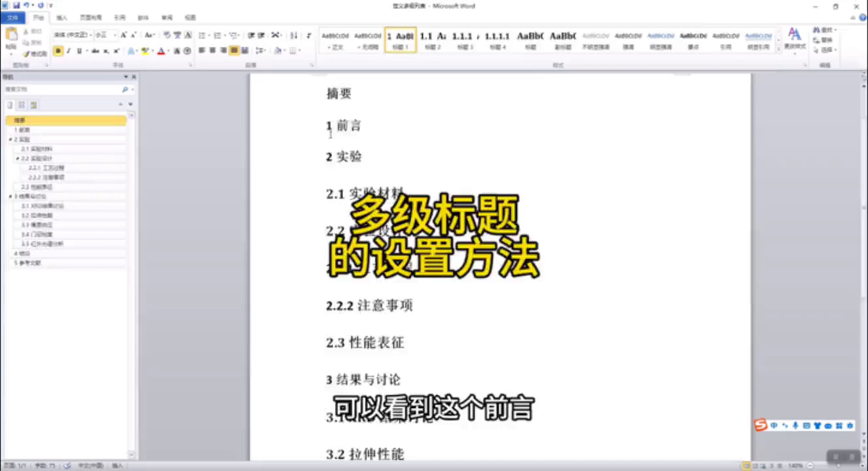868x471 pixels.
Task: Apply the 1.1.1.1 Heading 4 style
Action: [497, 41]
